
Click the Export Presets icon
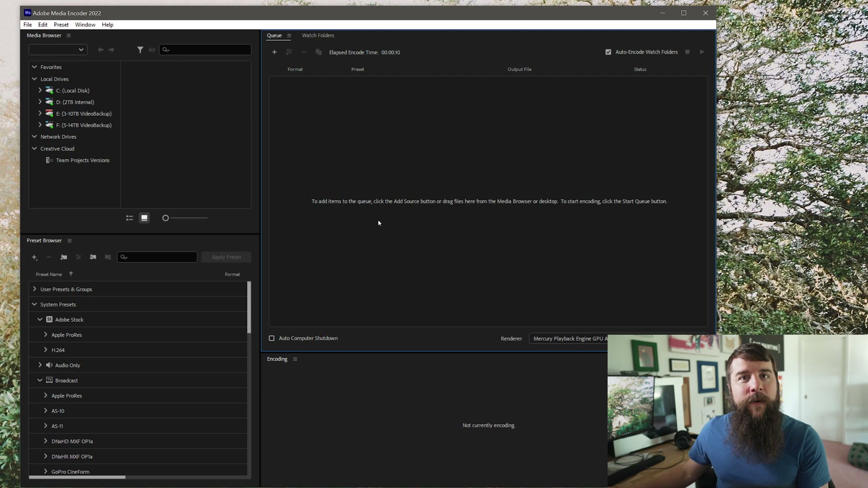[x=108, y=257]
